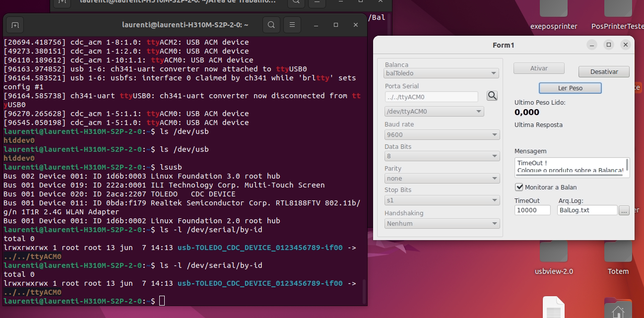Click the TOLEDO CDC DEVICE lsusb line
This screenshot has width=644, height=318.
click(119, 194)
